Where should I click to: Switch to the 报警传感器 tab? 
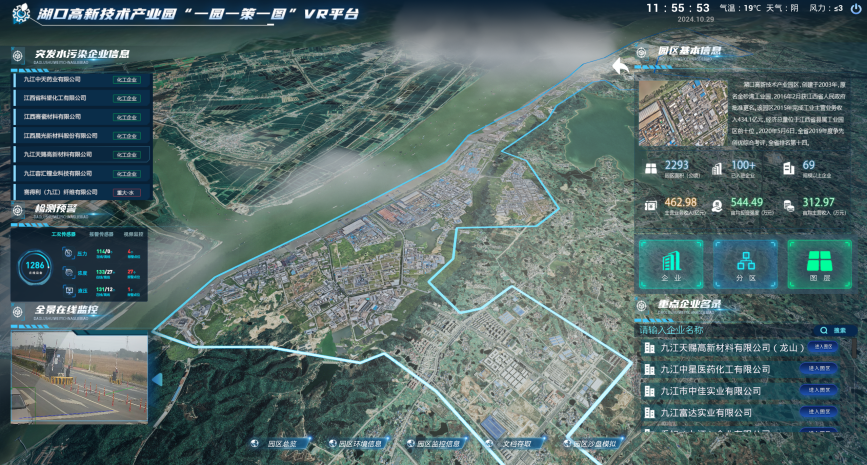[101, 234]
